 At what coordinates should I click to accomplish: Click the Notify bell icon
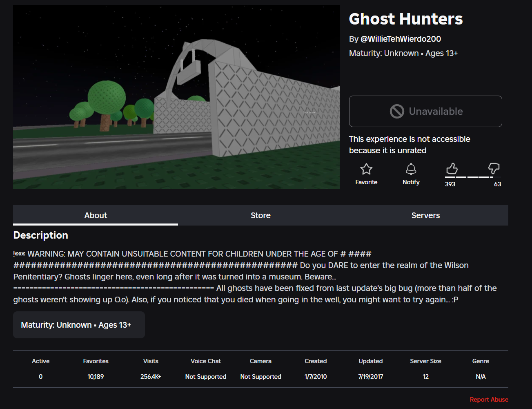411,169
